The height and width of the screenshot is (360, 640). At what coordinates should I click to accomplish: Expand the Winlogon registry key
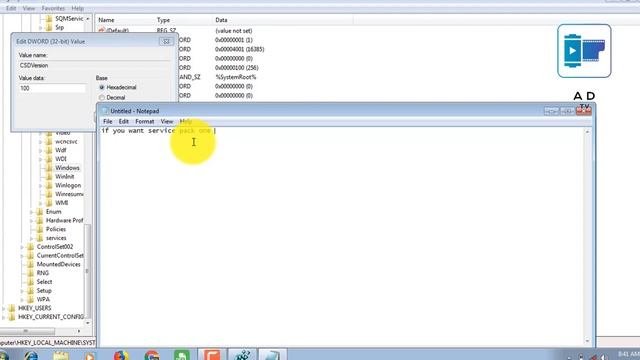(x=40, y=185)
